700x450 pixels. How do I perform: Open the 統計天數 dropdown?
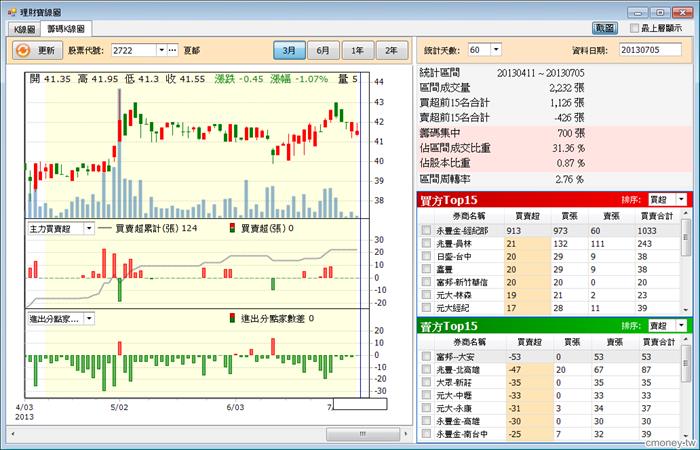pos(496,50)
